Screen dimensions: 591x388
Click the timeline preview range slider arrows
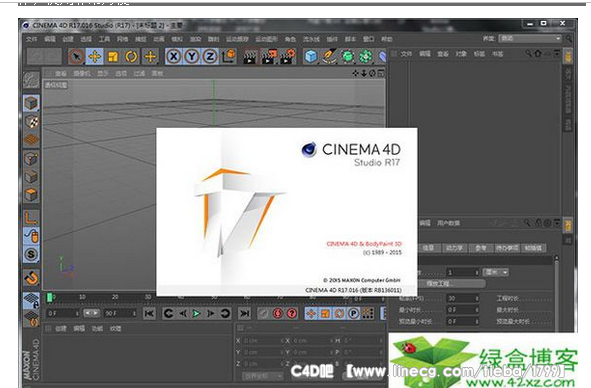92,313
